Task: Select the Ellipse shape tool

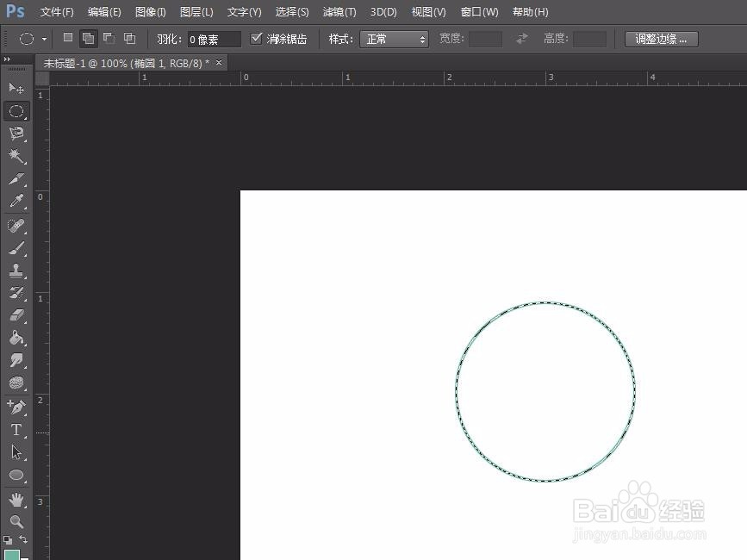Action: click(x=16, y=475)
